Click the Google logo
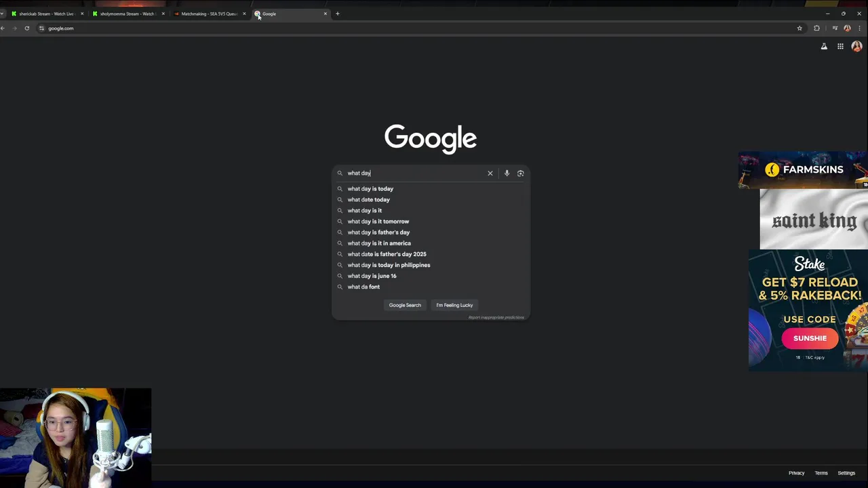The image size is (868, 488). [431, 138]
